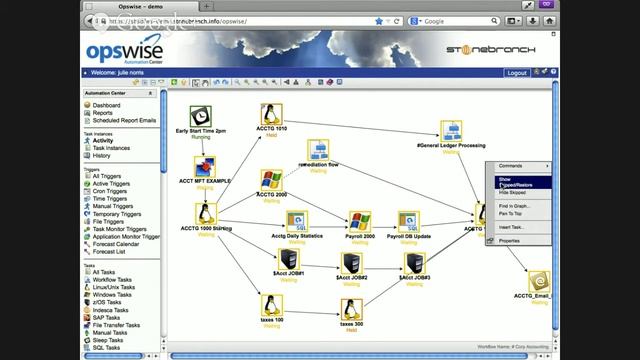The height and width of the screenshot is (360, 640).
Task: Open a new browser tab
Action: (x=207, y=6)
